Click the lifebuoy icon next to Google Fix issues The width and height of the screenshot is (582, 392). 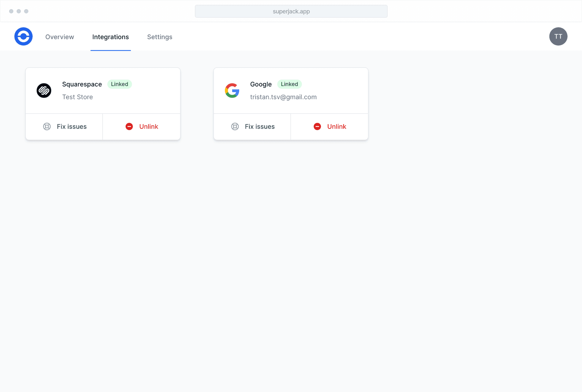(x=235, y=126)
